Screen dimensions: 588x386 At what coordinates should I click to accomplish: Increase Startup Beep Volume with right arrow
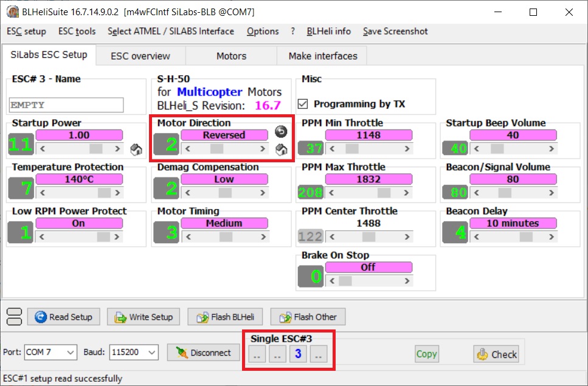click(552, 149)
